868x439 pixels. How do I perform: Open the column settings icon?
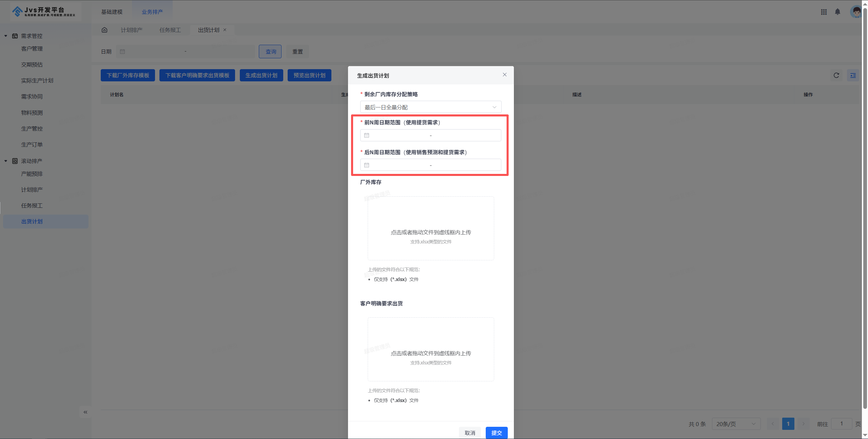[x=853, y=75]
